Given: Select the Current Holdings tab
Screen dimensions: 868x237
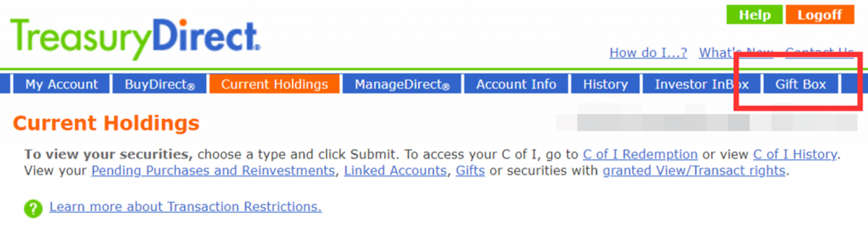Looking at the screenshot, I should coord(274,84).
